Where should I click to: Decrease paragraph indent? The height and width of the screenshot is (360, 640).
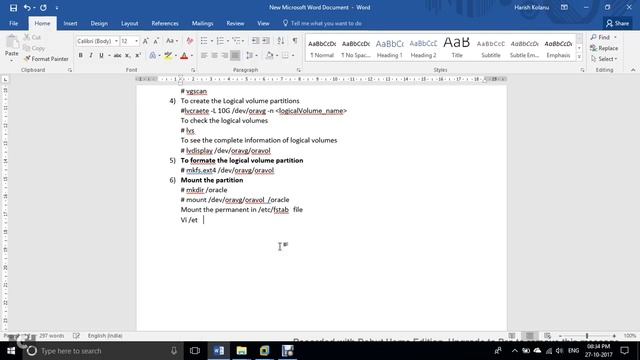(256, 41)
